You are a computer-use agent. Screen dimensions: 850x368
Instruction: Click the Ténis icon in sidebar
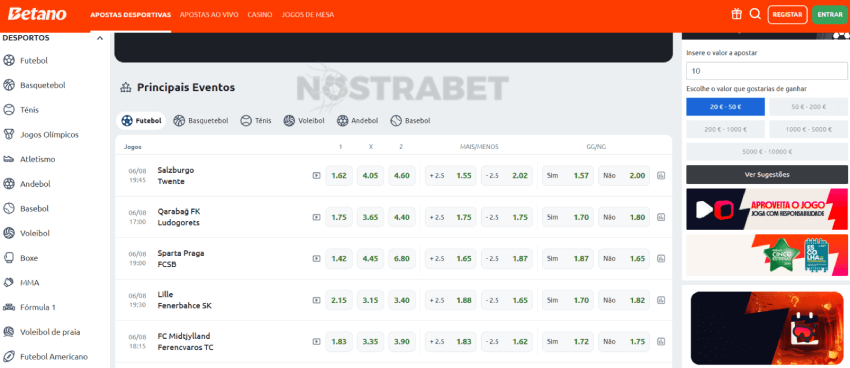click(9, 110)
